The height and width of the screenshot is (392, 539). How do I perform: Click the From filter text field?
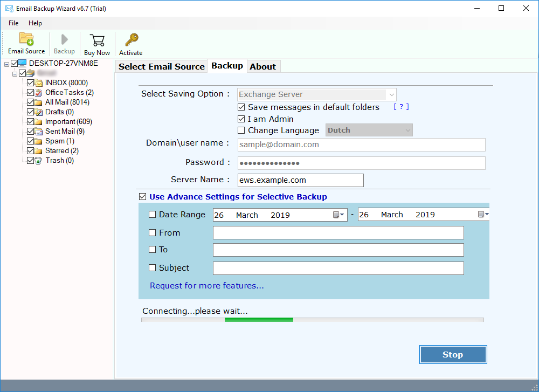pos(338,233)
